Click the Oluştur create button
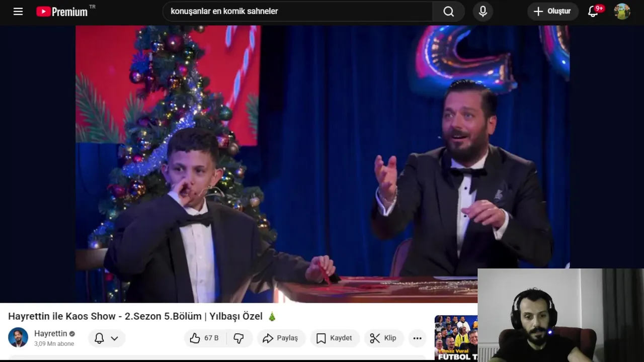 tap(553, 11)
